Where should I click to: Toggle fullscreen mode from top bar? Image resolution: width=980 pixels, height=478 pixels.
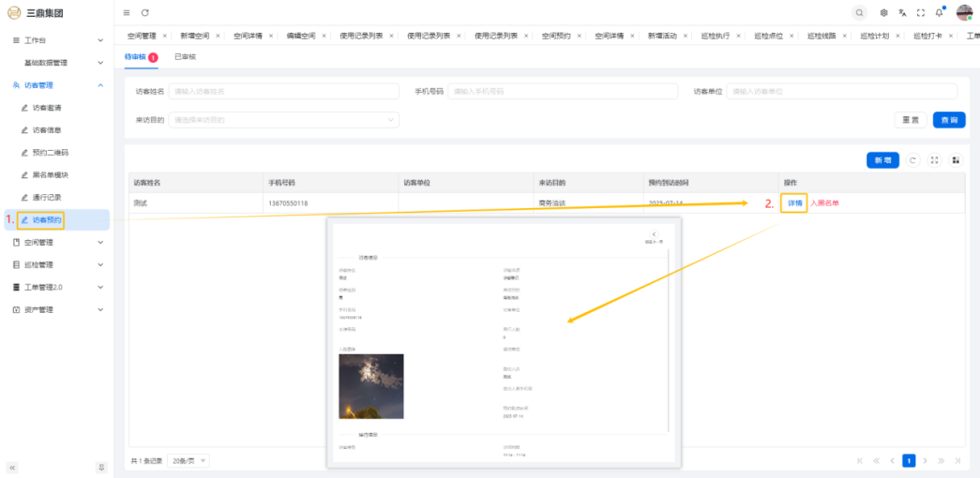921,12
